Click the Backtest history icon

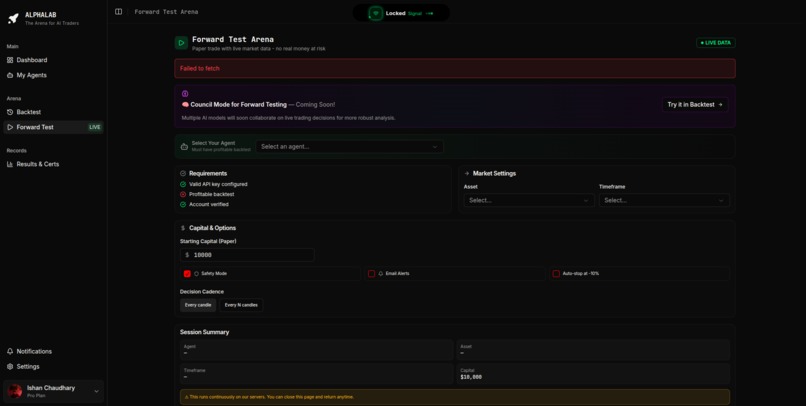pos(10,112)
